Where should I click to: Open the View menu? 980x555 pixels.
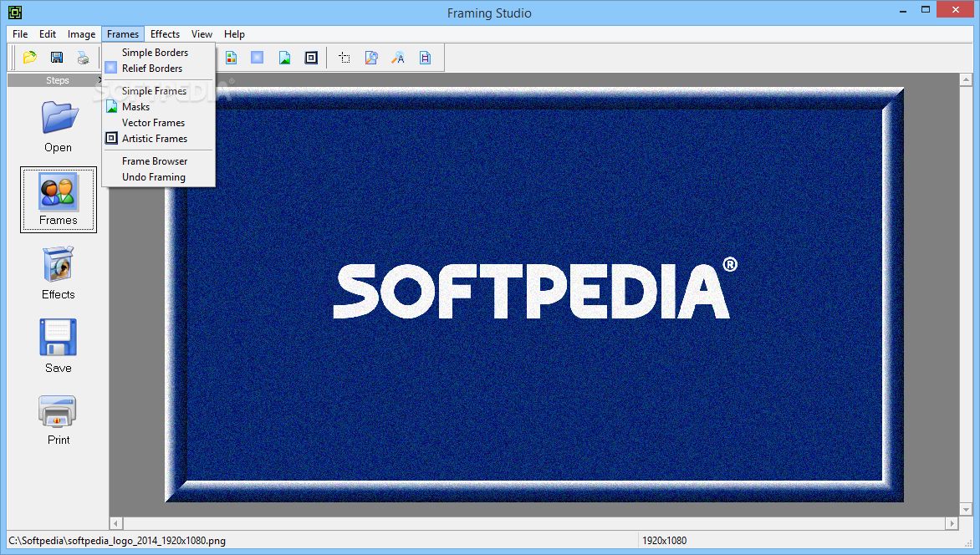[202, 33]
